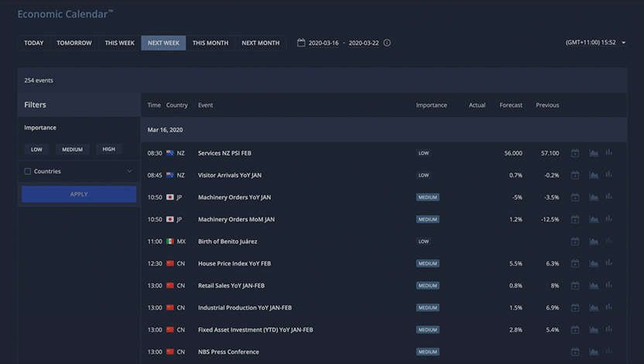This screenshot has height=364, width=644.
Task: Toggle the MEDIUM importance filter
Action: click(x=72, y=149)
